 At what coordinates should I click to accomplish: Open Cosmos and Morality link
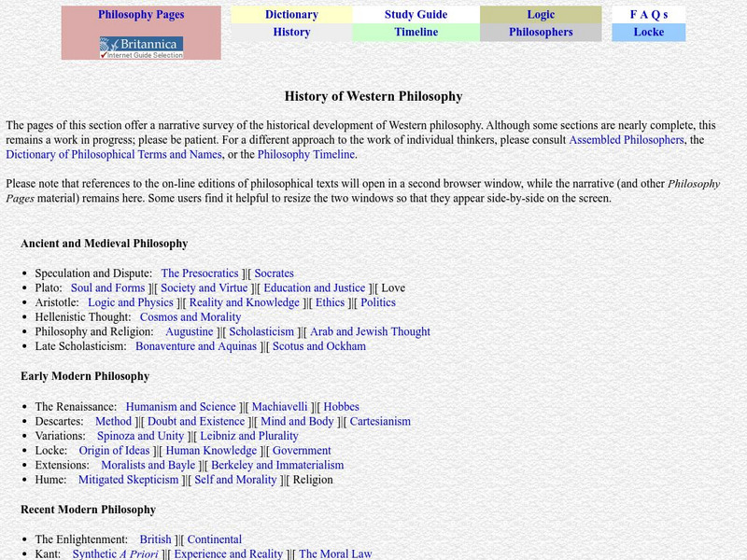click(x=190, y=317)
